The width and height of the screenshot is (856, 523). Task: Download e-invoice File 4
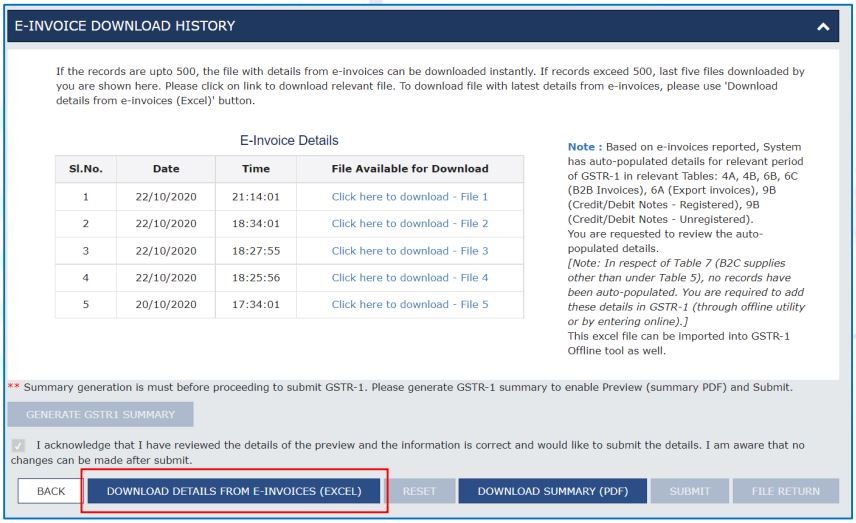click(x=409, y=277)
